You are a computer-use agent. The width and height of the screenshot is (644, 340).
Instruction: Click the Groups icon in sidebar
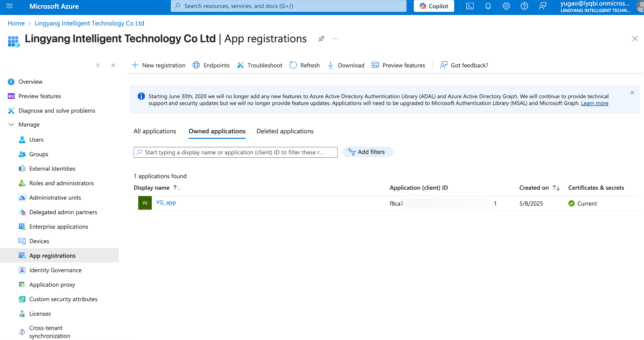point(22,154)
